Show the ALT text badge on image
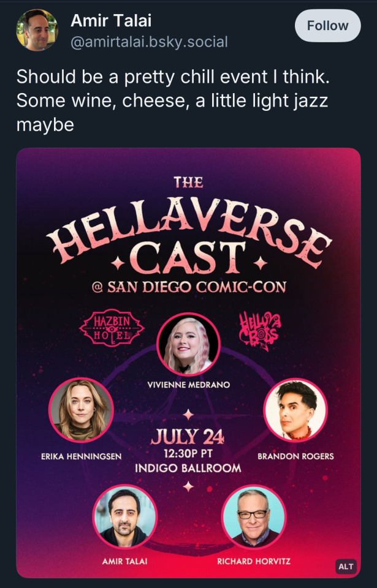The image size is (377, 588). [346, 566]
